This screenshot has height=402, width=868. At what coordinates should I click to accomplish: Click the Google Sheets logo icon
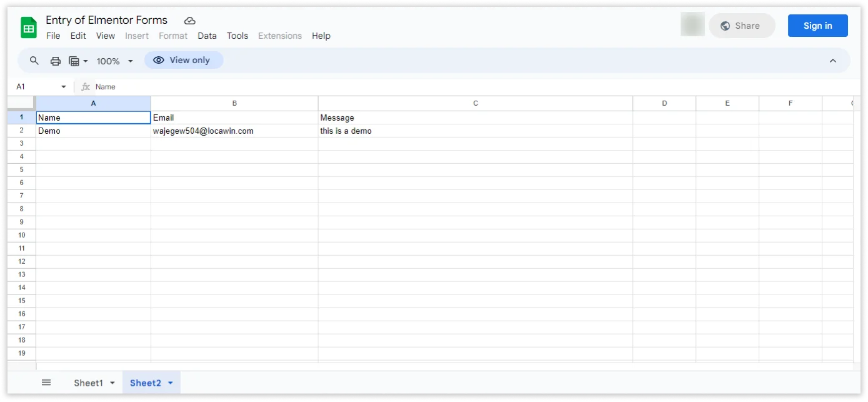tap(29, 28)
